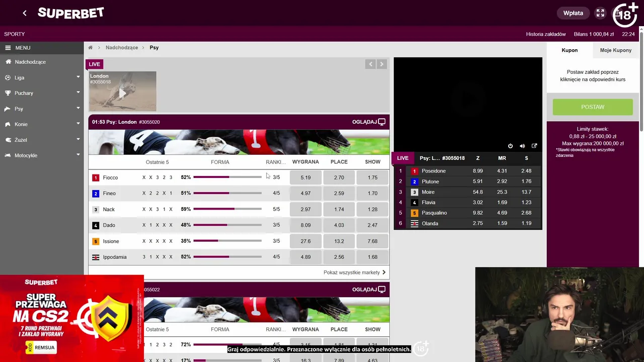The height and width of the screenshot is (362, 644).
Task: Click Nack 59% form bar
Action: click(227, 209)
